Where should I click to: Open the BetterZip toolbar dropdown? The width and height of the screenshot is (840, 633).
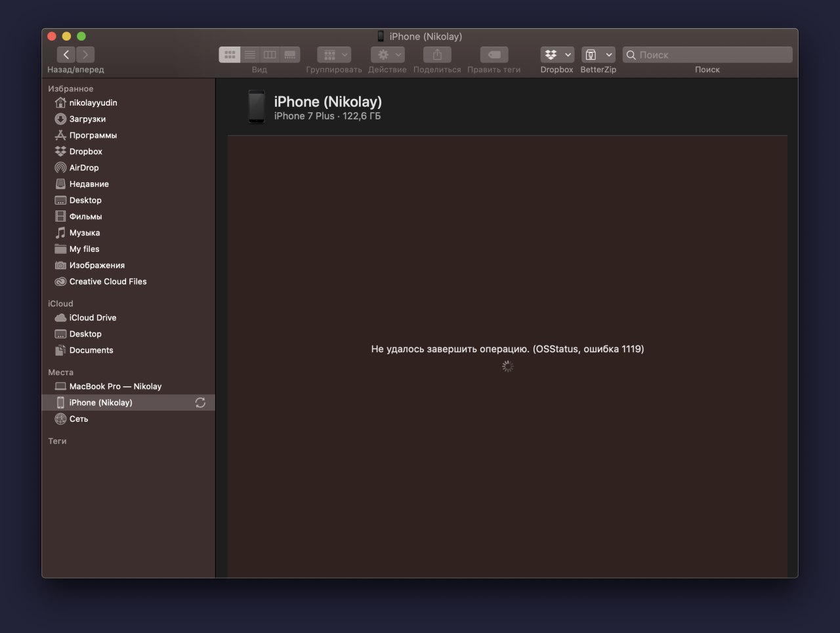[598, 54]
